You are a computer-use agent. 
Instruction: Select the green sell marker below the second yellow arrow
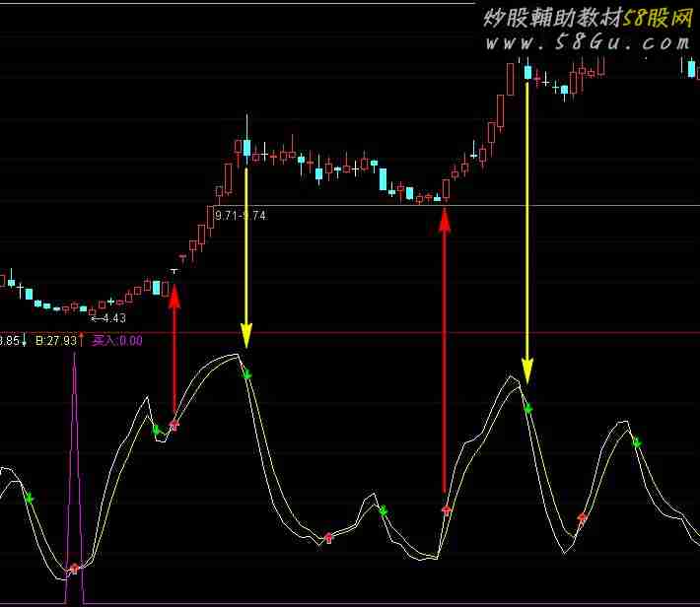pyautogui.click(x=528, y=408)
